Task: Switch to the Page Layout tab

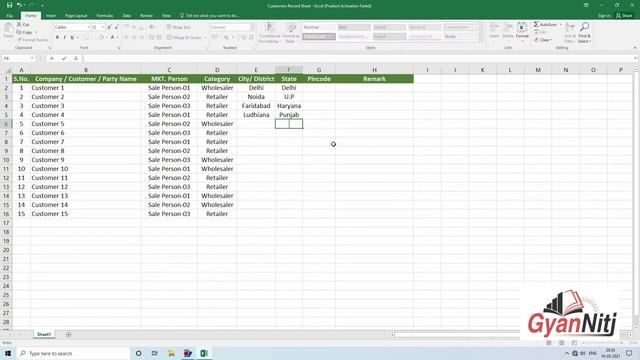Action: pos(76,16)
